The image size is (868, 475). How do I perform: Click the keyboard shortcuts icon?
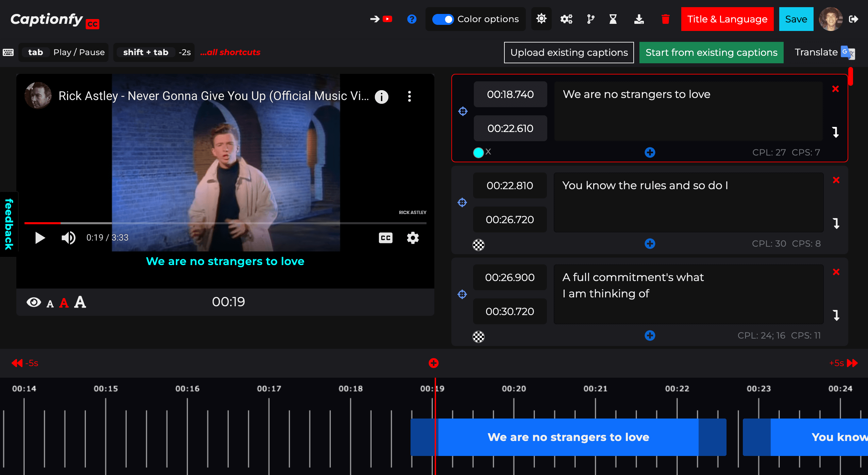click(x=8, y=52)
